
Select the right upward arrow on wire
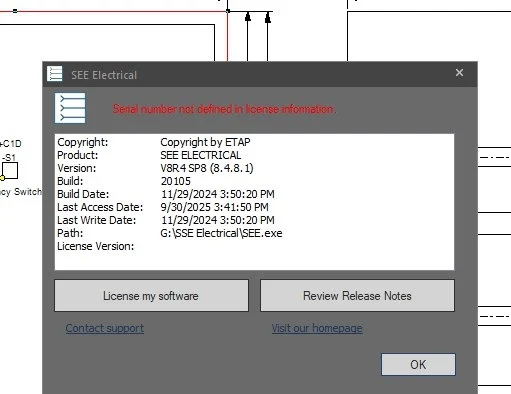268,18
